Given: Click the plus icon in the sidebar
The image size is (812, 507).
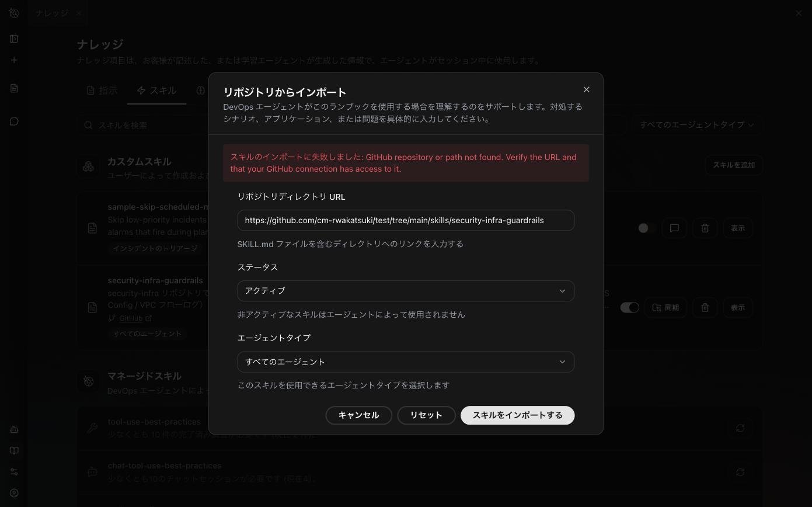Looking at the screenshot, I should [x=14, y=60].
